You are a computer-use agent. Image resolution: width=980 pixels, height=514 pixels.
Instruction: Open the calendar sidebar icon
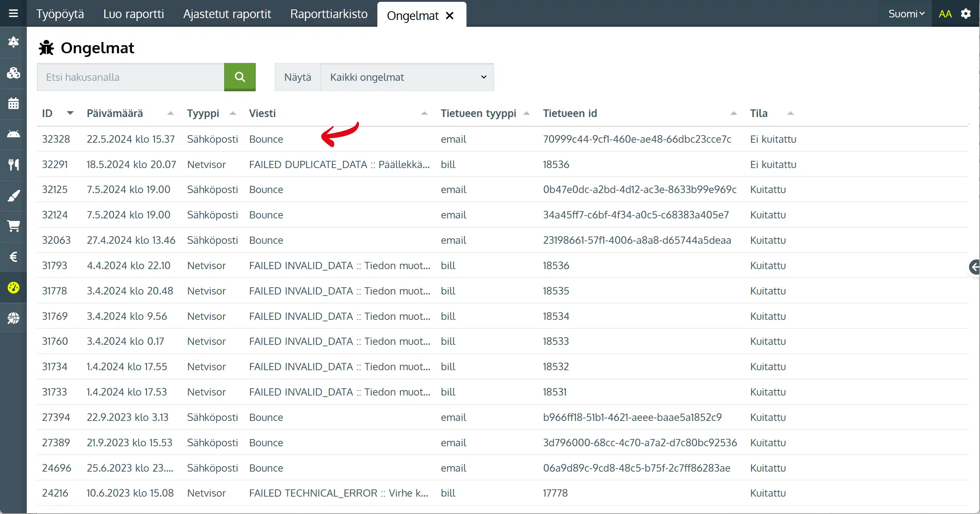(x=13, y=104)
